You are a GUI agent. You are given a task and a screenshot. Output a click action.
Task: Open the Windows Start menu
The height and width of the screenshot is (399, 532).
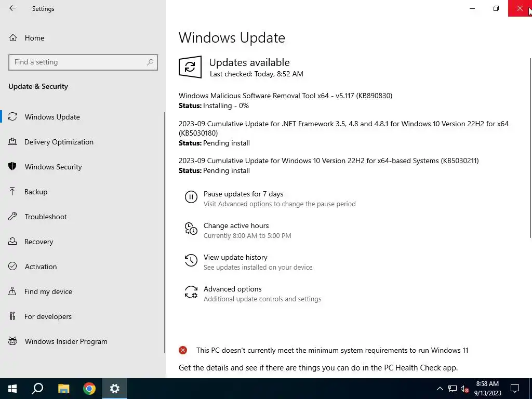[x=12, y=389]
